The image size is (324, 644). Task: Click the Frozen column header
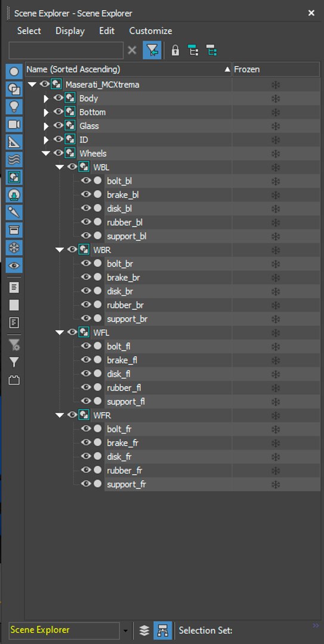pos(276,69)
